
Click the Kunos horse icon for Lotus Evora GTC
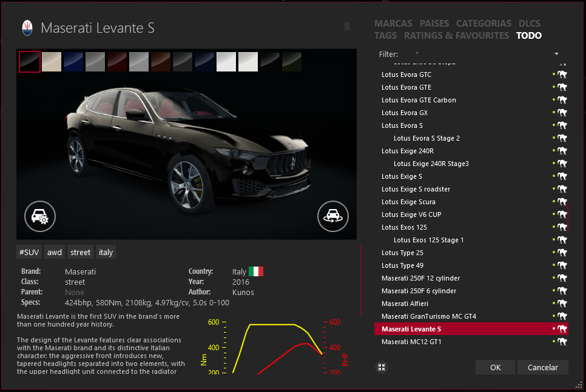click(562, 75)
